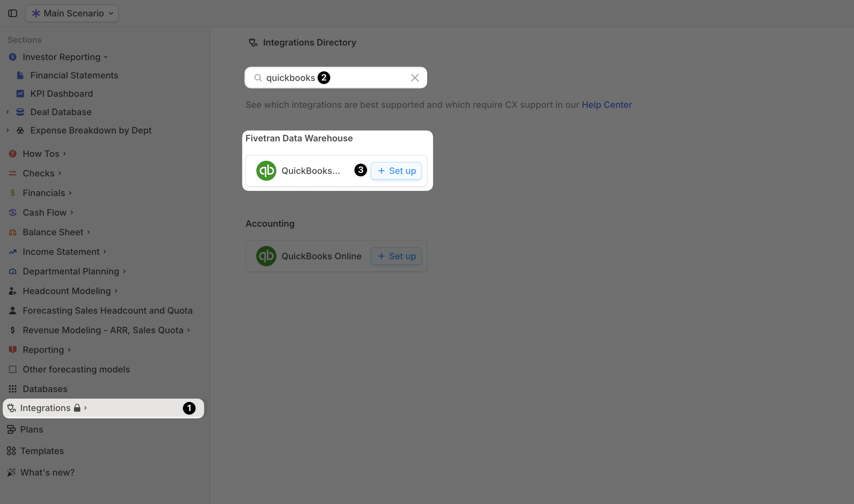Open the Templates section
The height and width of the screenshot is (504, 854).
[x=41, y=451]
